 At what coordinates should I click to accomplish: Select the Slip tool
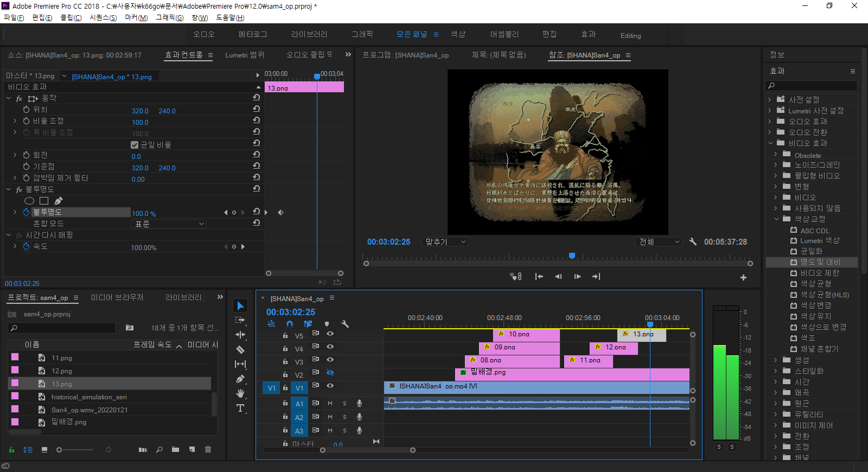coord(240,364)
